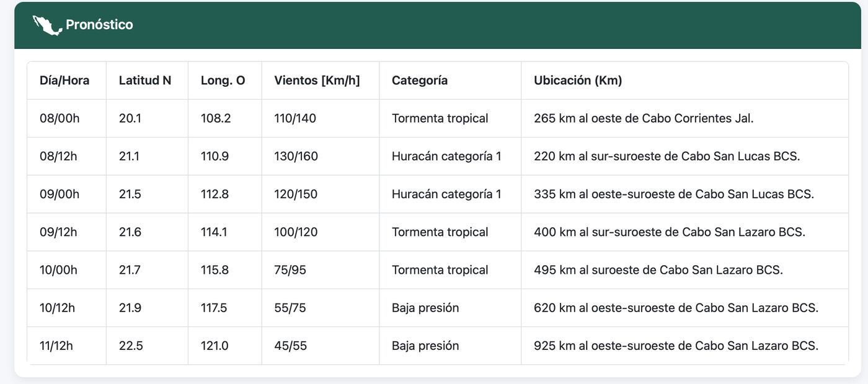
Task: Click the Mexico map icon in header
Action: 47,25
